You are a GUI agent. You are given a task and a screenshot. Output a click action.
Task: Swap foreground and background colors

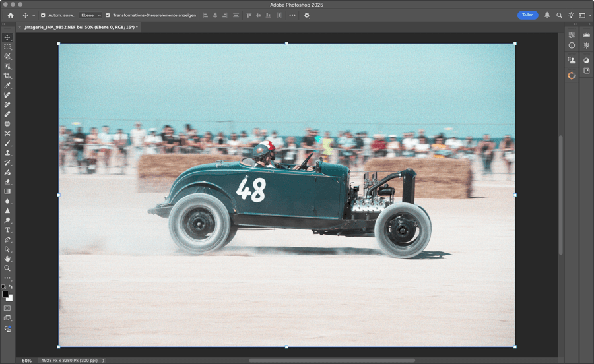click(11, 287)
